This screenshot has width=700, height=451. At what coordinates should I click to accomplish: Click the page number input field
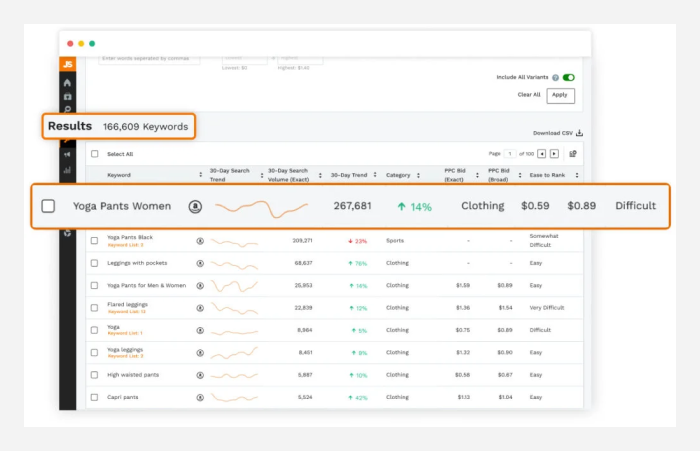[x=509, y=154]
